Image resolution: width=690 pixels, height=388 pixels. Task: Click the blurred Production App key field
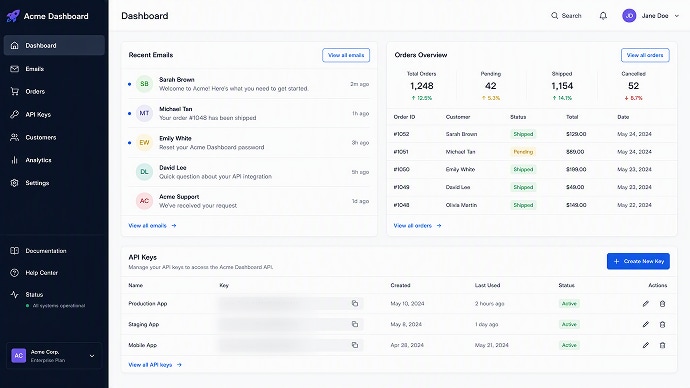pyautogui.click(x=290, y=303)
